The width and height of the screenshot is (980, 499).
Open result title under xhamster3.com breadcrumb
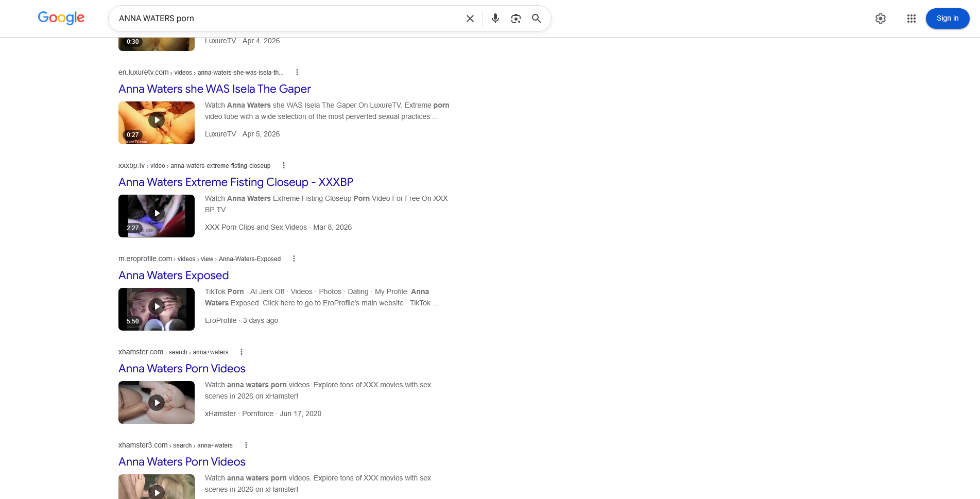[182, 462]
